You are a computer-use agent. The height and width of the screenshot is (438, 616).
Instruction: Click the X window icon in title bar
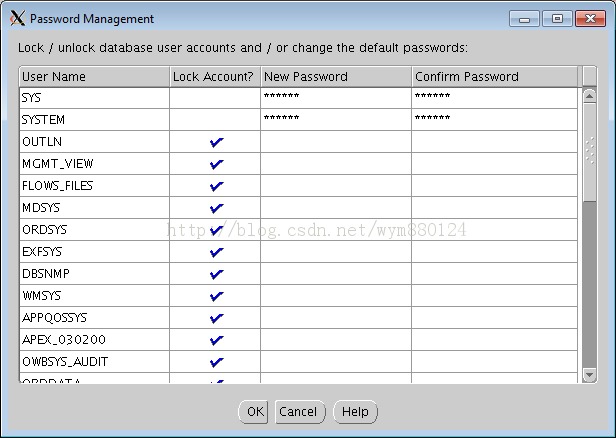click(17, 18)
